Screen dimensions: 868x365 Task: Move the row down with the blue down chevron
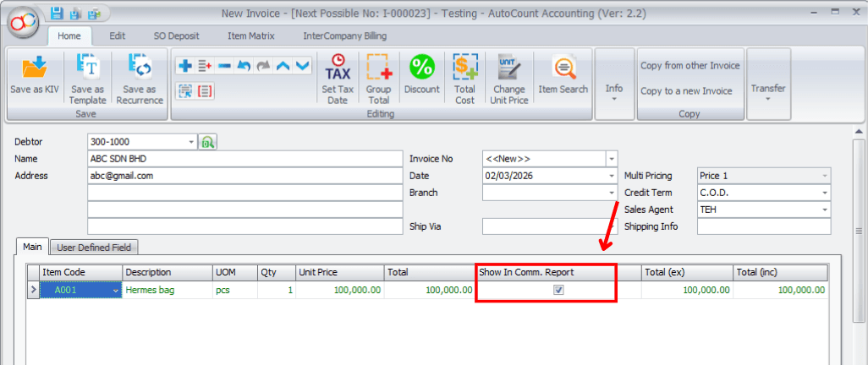click(302, 66)
